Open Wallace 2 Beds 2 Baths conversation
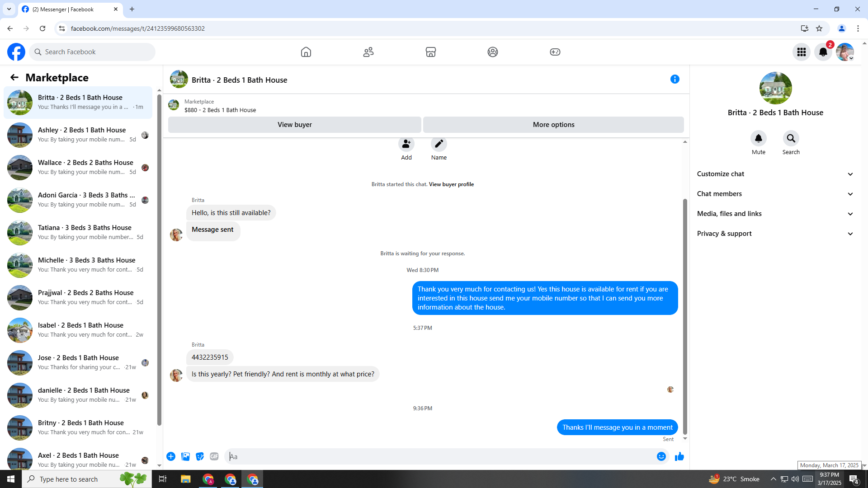The height and width of the screenshot is (488, 868). 78,168
